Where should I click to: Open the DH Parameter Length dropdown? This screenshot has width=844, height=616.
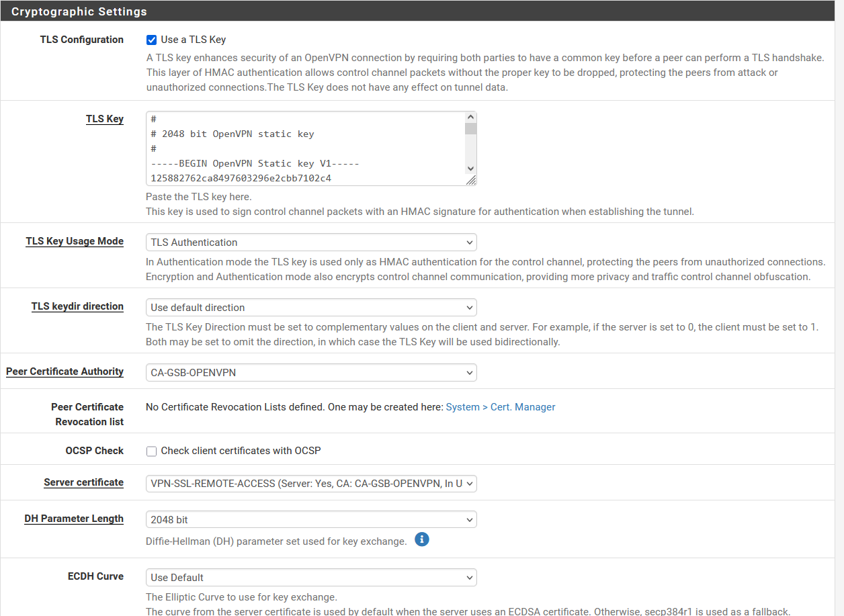click(310, 519)
